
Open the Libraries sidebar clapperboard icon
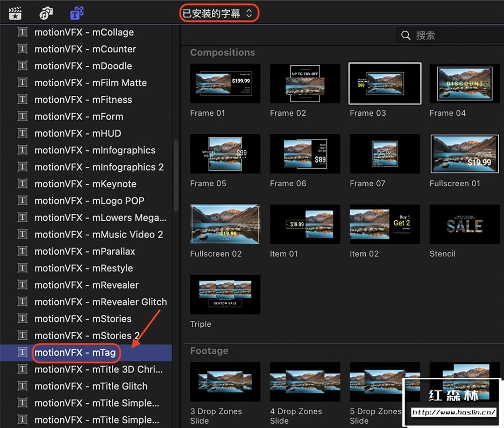coord(15,13)
